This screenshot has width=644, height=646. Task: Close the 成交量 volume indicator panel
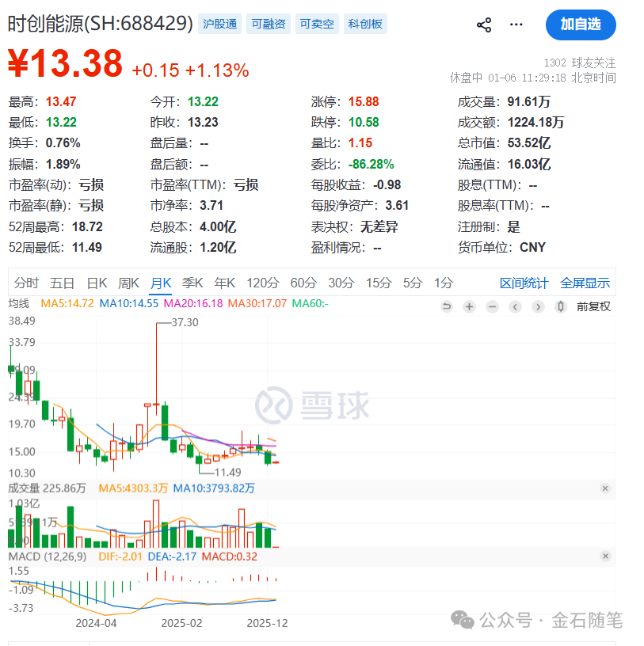605,488
